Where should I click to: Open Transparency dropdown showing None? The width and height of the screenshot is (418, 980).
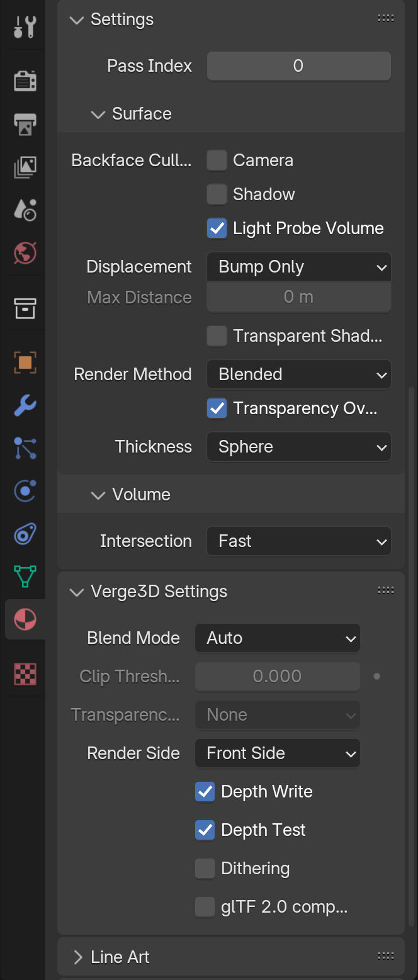click(278, 715)
